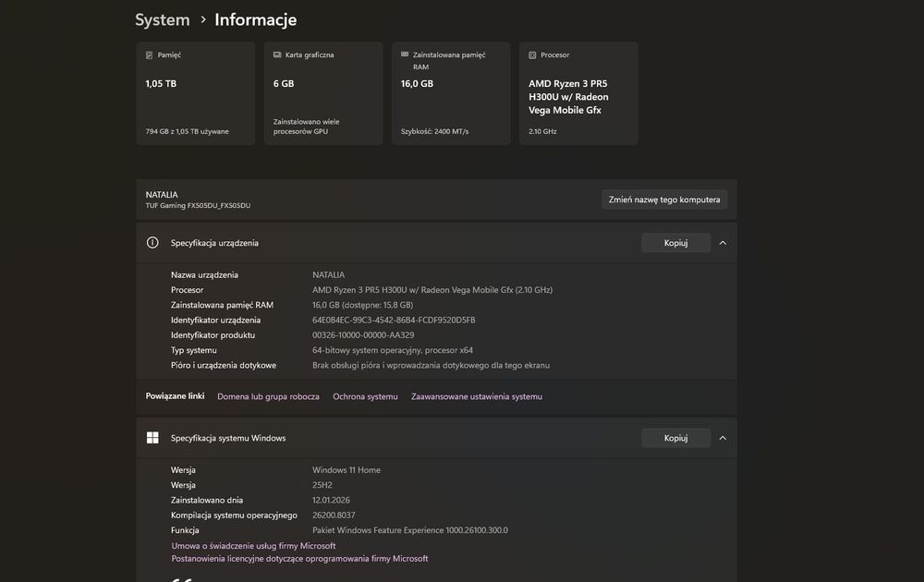Click the Typ systemu label

click(194, 350)
